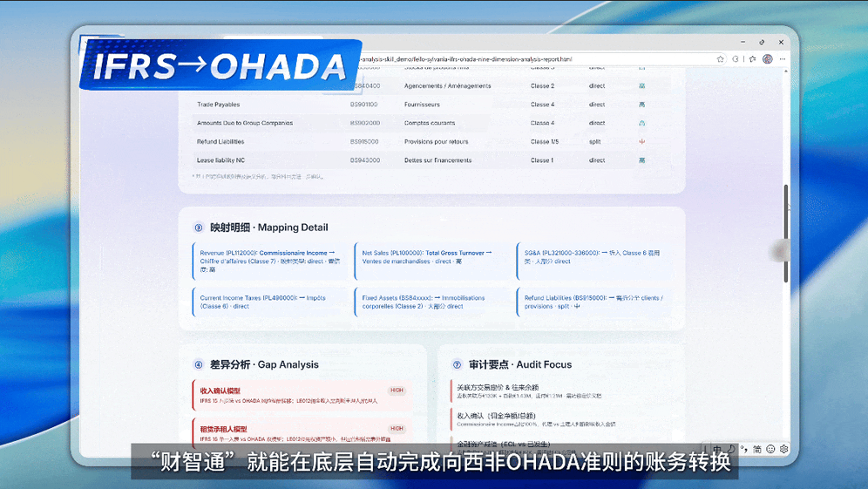
Task: Select the Lease liability NC table row
Action: [x=431, y=160]
